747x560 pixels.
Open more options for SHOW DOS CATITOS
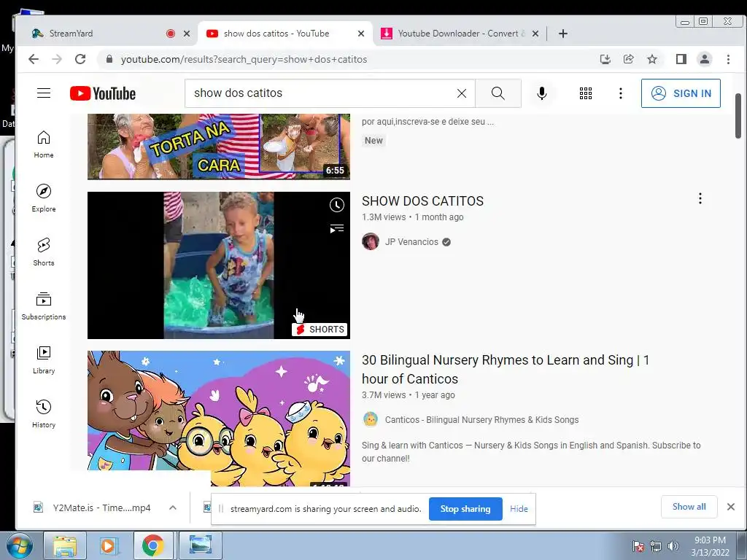[700, 198]
